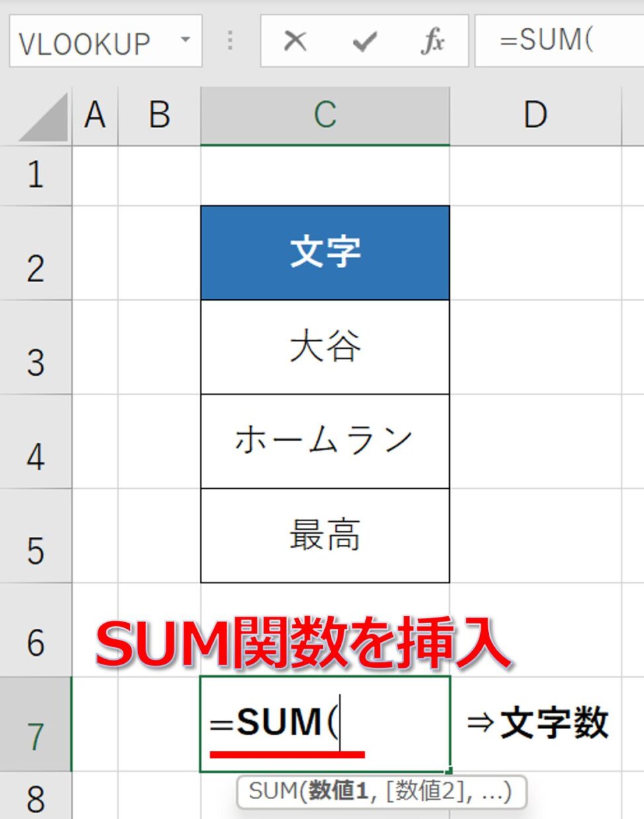Viewport: 644px width, 819px height.
Task: Open the Insert Function fx dialog
Action: click(x=433, y=41)
